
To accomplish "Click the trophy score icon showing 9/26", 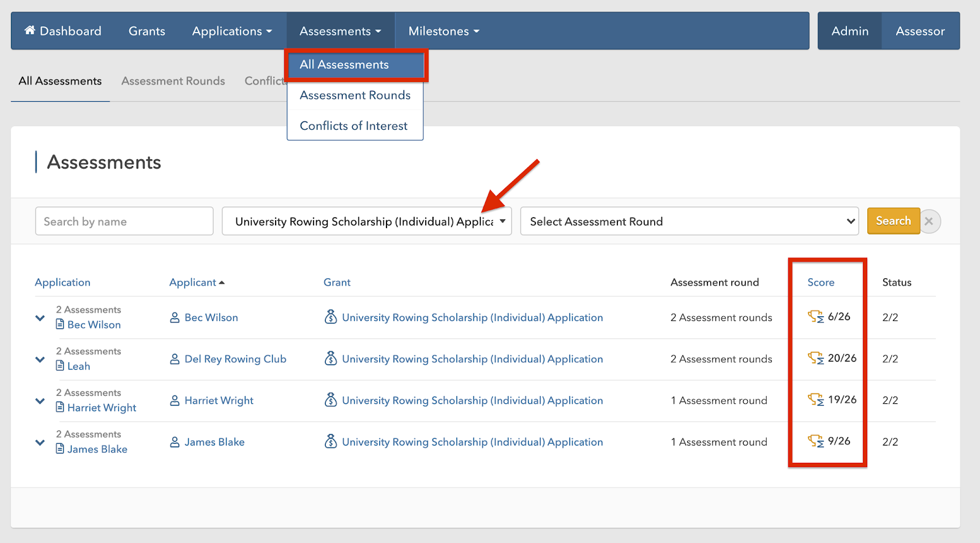I will 815,441.
